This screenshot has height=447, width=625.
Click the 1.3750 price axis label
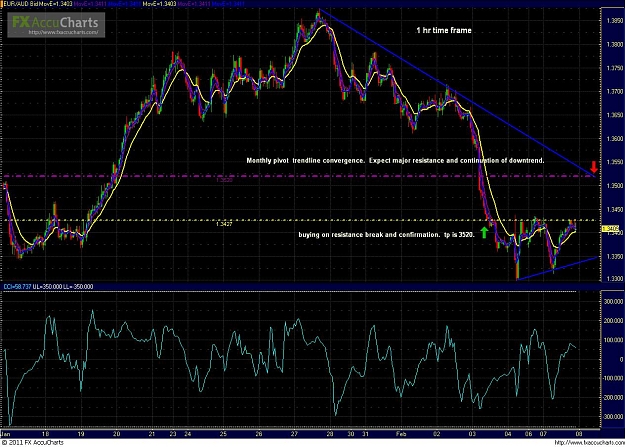(615, 68)
